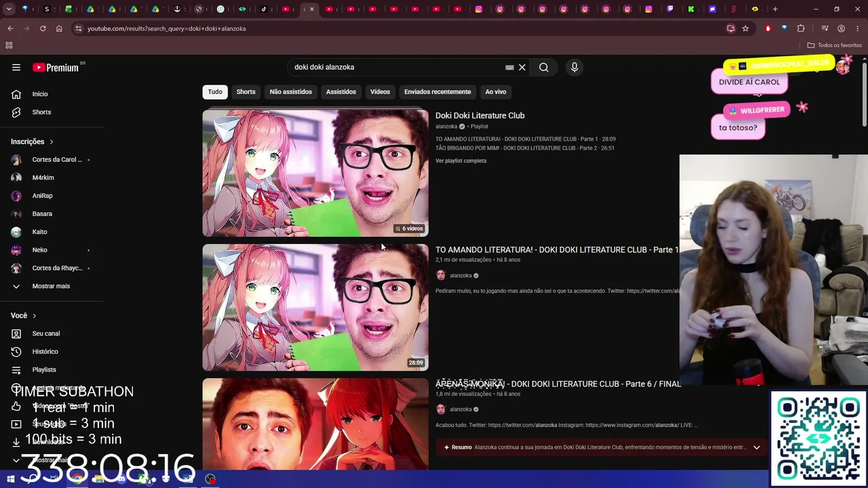
Task: Filter results by Ao vivo
Action: click(496, 91)
